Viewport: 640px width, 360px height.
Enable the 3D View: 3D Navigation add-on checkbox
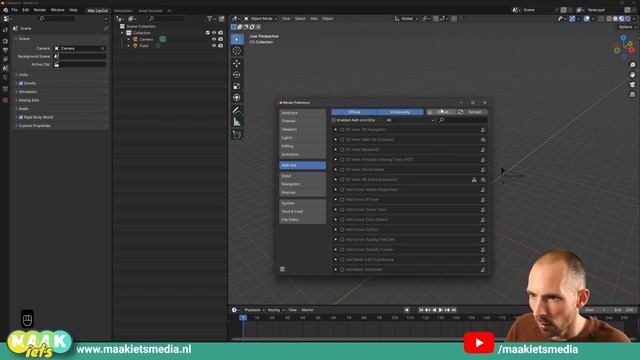click(x=342, y=130)
